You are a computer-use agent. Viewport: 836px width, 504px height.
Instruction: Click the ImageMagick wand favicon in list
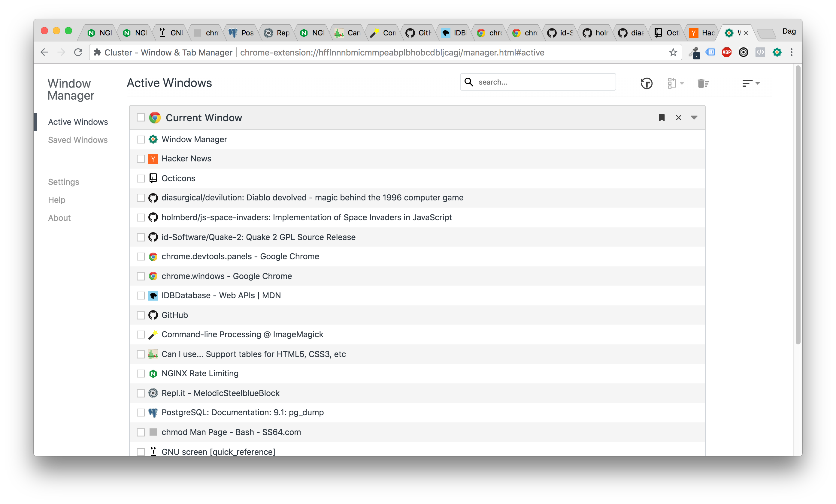coord(153,334)
